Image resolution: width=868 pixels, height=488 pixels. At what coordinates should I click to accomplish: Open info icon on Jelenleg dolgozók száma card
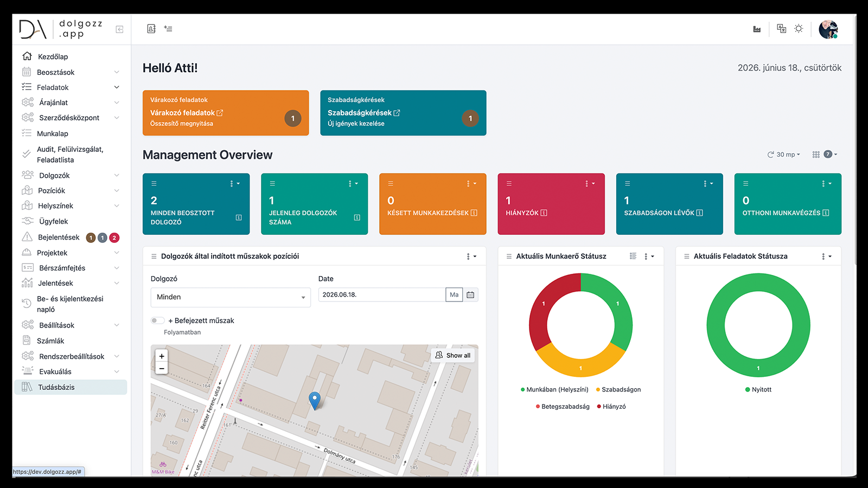pyautogui.click(x=357, y=217)
